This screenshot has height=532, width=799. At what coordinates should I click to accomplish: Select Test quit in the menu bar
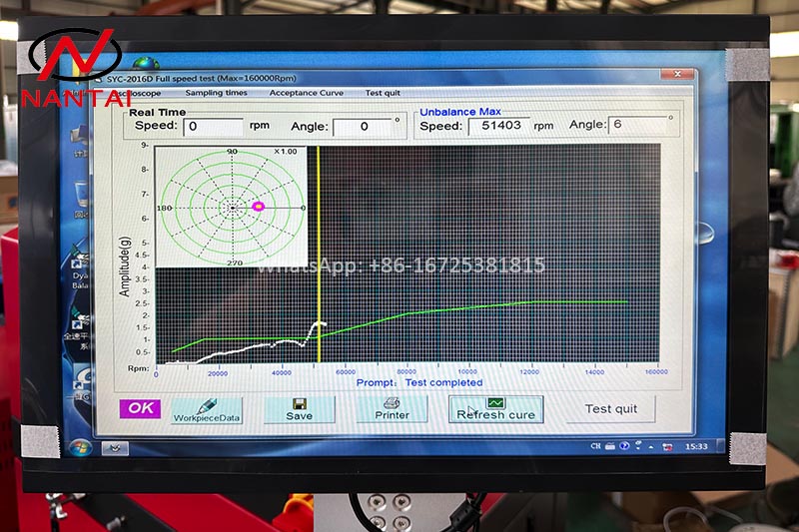coord(383,93)
